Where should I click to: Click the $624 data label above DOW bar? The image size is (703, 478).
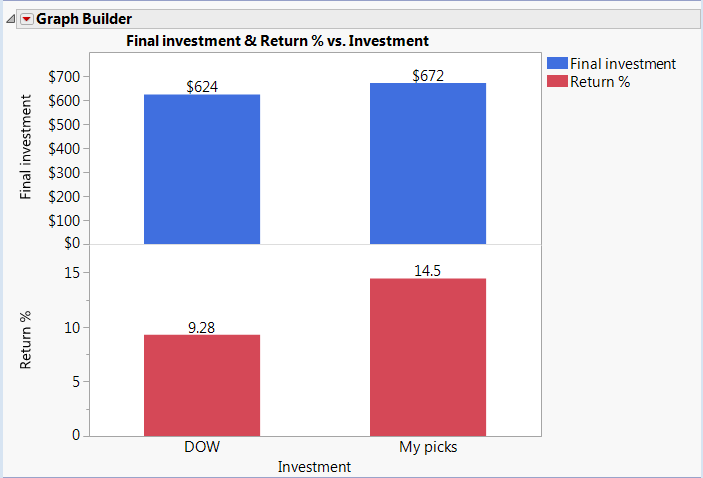[x=202, y=87]
